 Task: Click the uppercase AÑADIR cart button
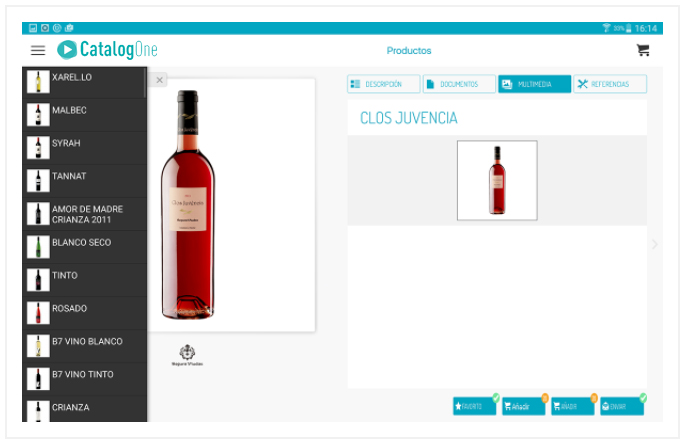pyautogui.click(x=572, y=406)
